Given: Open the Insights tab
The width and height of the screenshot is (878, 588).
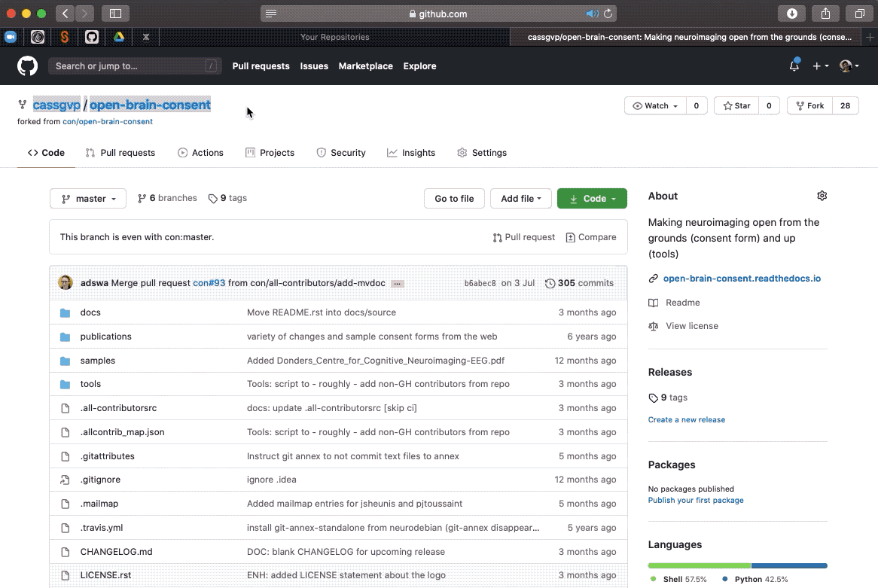Looking at the screenshot, I should coord(411,152).
